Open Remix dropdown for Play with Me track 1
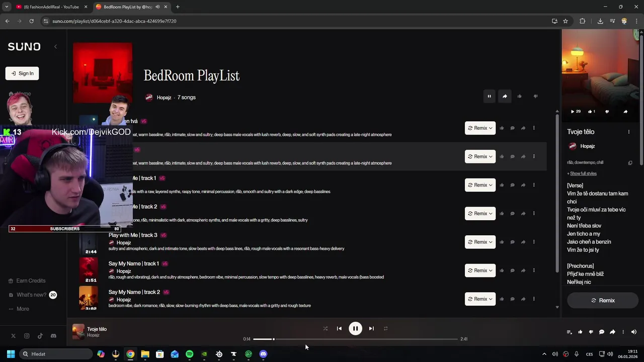The image size is (644, 362). point(480,185)
